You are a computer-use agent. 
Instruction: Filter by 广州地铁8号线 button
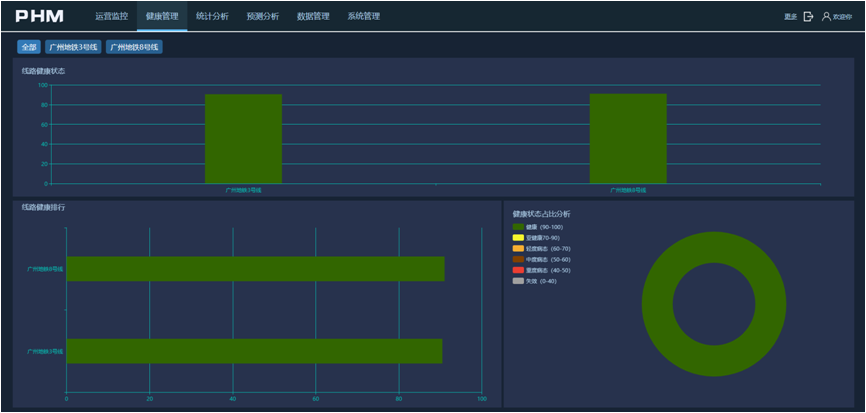pyautogui.click(x=134, y=47)
